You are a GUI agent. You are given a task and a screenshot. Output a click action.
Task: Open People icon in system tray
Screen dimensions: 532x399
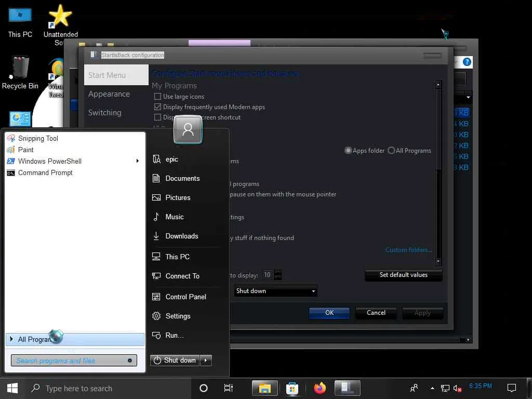point(414,388)
